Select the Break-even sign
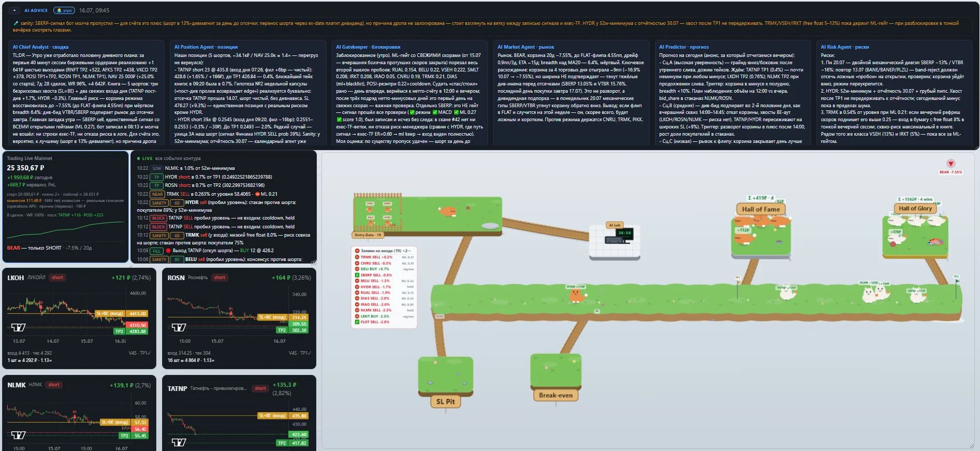The height and width of the screenshot is (451, 980). tap(555, 396)
